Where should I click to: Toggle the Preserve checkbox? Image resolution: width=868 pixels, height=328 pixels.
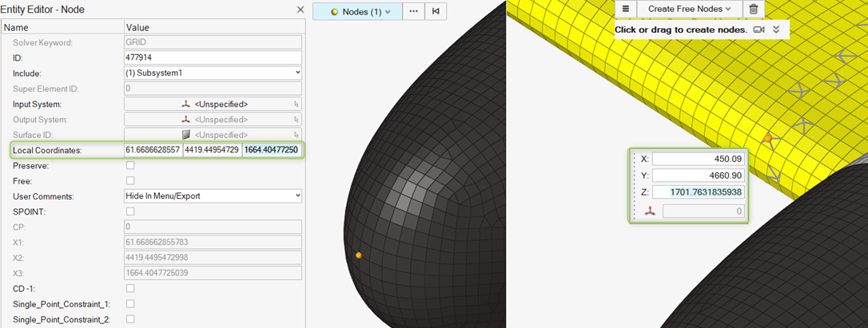pos(130,165)
